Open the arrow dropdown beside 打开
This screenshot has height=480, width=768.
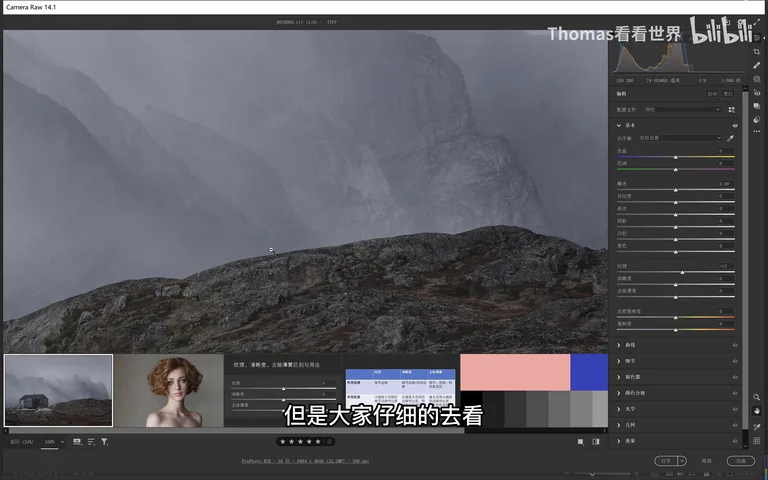(682, 461)
